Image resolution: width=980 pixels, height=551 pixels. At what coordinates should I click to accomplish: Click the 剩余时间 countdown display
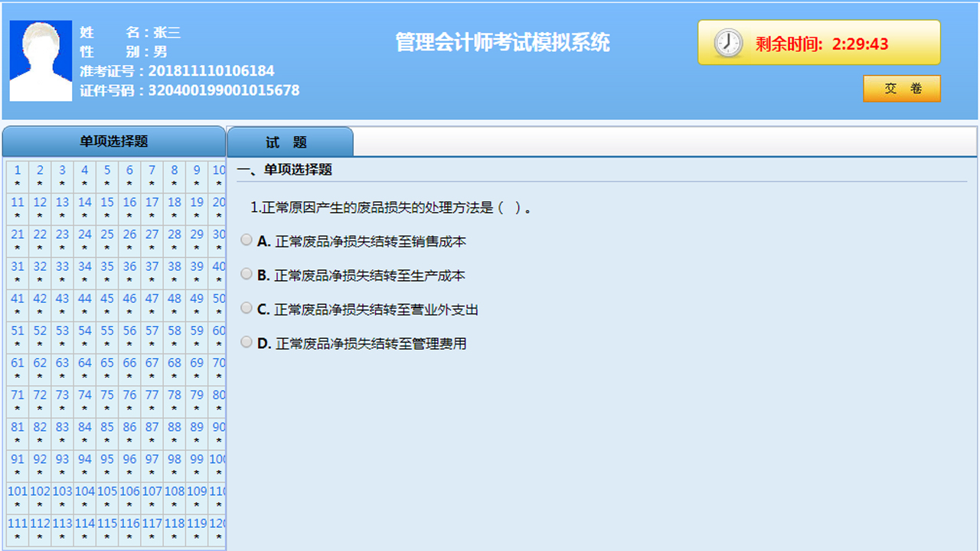(822, 44)
